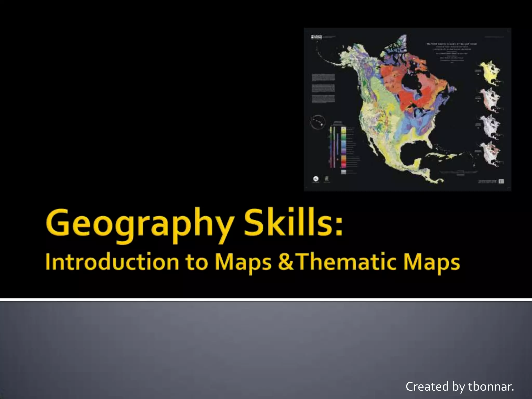Click the round seal logo at map bottom-left
Screen dimensions: 532x399
(315, 179)
